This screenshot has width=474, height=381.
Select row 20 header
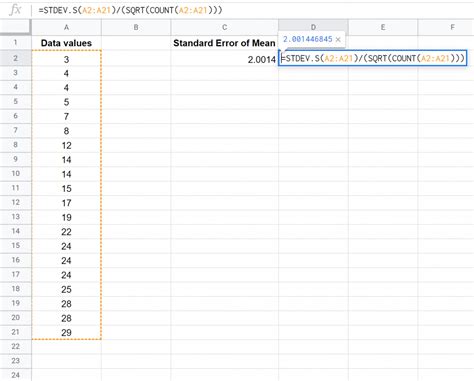(x=15, y=317)
